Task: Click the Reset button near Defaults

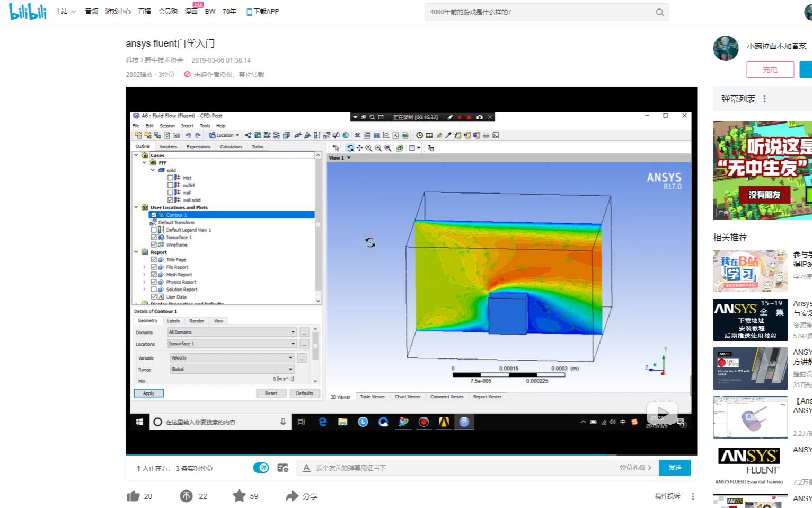Action: (271, 393)
